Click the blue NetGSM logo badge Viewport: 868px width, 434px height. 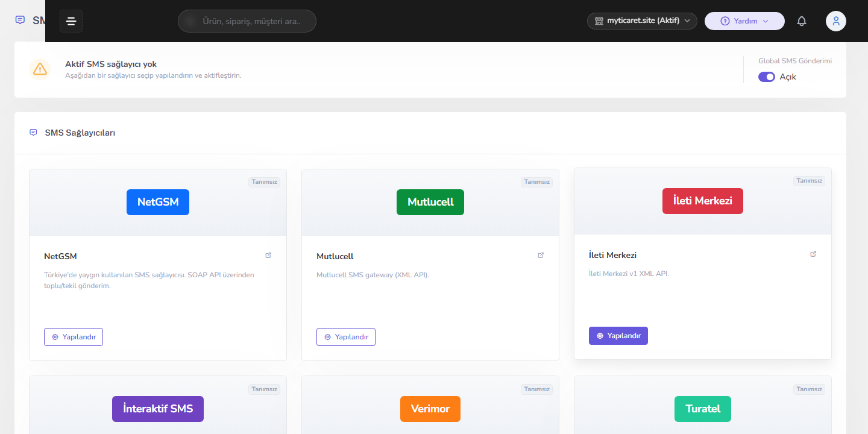158,203
